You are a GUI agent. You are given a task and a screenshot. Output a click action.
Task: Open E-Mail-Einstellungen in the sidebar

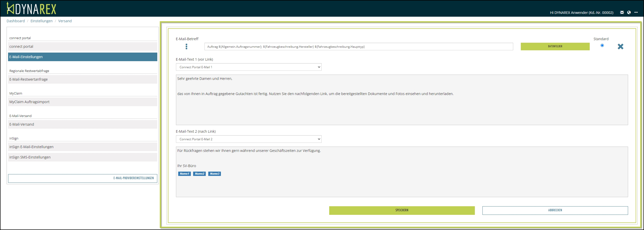click(83, 57)
